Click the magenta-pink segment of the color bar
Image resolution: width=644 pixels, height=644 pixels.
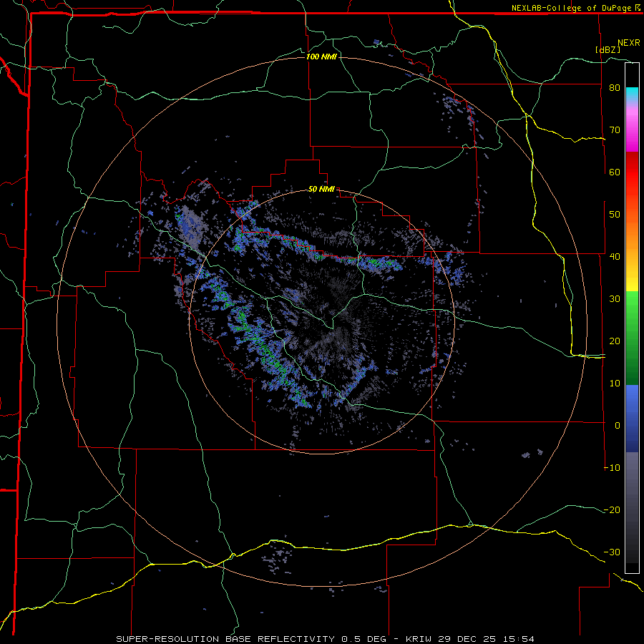(x=632, y=127)
